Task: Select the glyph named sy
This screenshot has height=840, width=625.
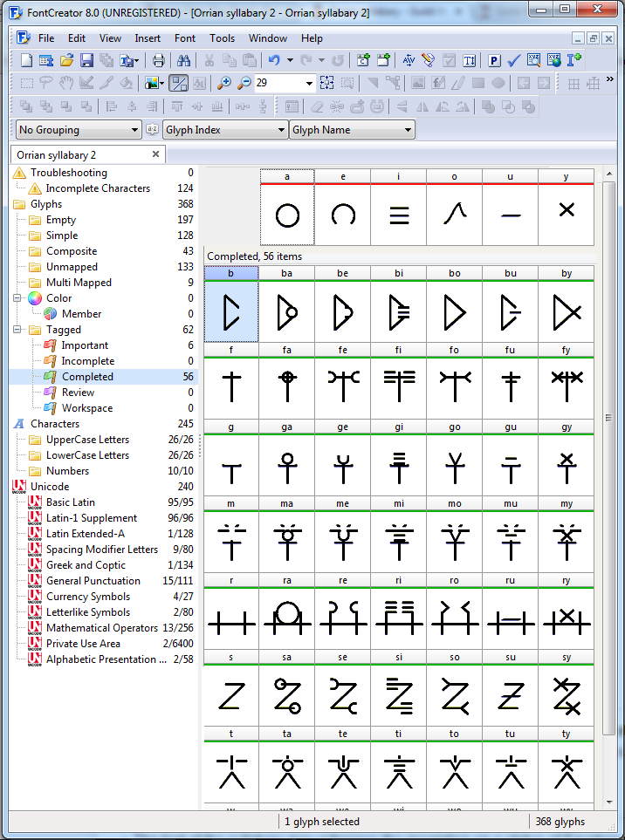Action: tap(566, 688)
